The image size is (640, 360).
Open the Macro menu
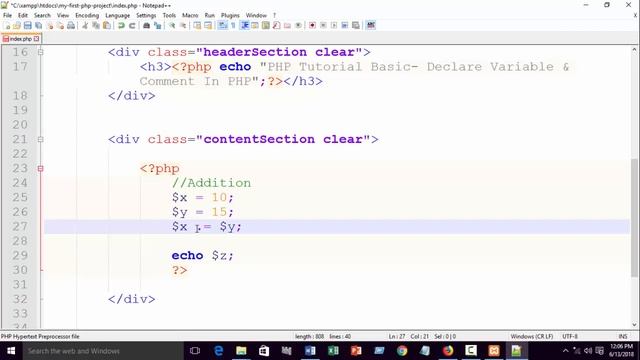click(190, 16)
